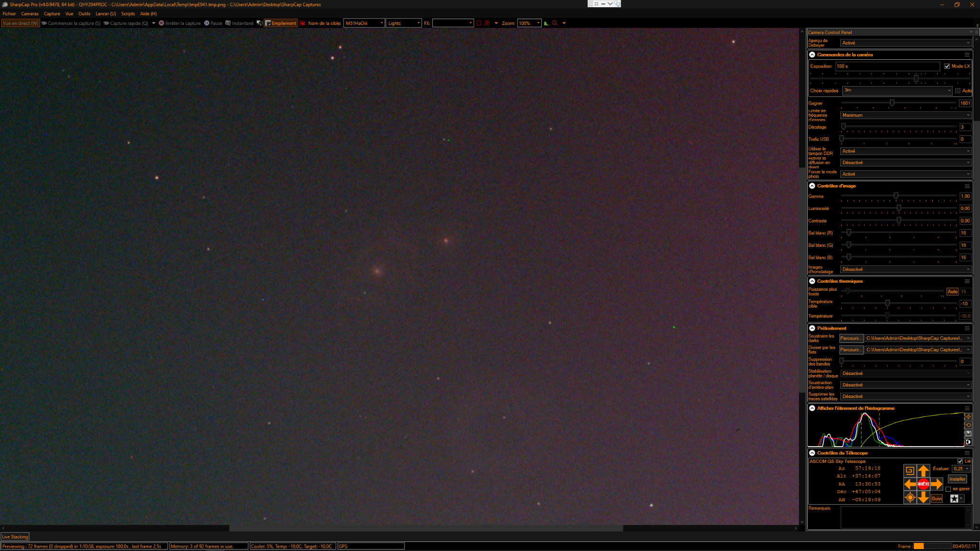Slew the telescope right with the right arrow
Screen dimensions: 980x551
point(936,484)
